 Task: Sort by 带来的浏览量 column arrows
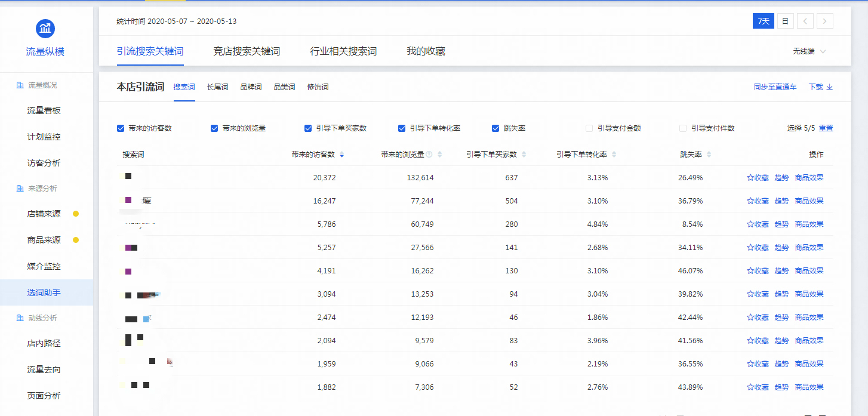440,155
